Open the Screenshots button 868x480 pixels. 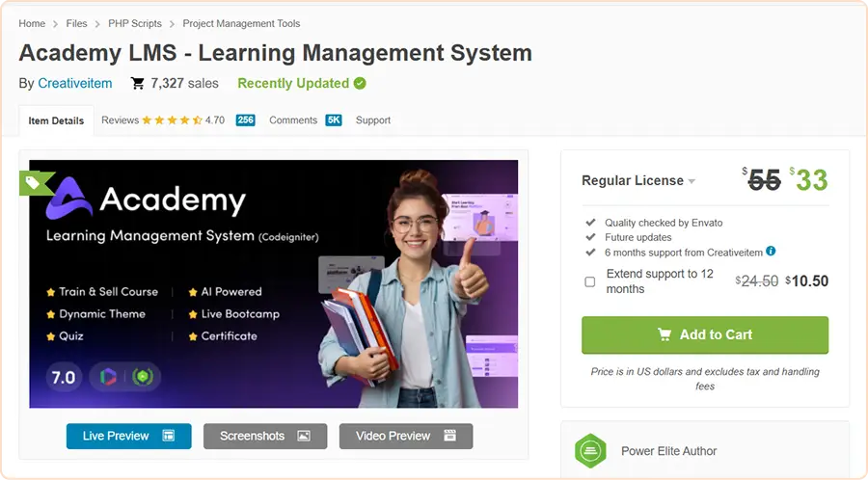265,436
